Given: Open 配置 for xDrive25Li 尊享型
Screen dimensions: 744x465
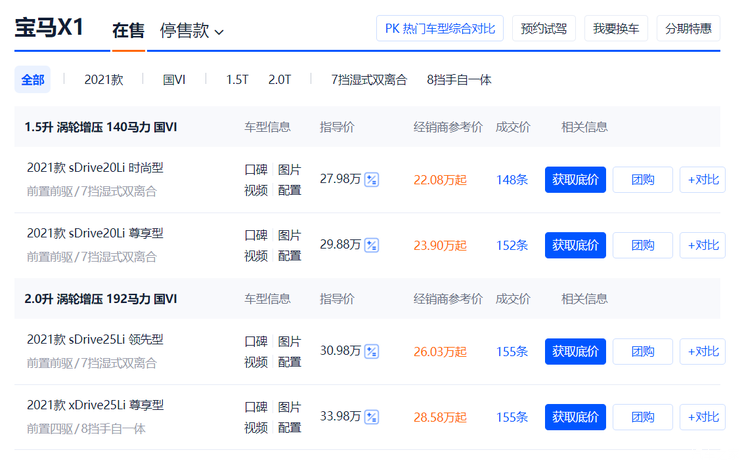Looking at the screenshot, I should pyautogui.click(x=289, y=428).
